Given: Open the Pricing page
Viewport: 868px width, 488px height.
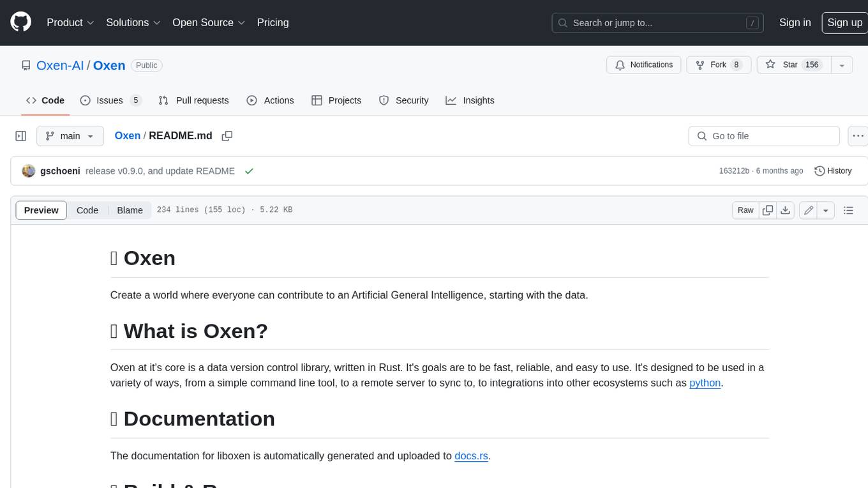Looking at the screenshot, I should pyautogui.click(x=273, y=22).
